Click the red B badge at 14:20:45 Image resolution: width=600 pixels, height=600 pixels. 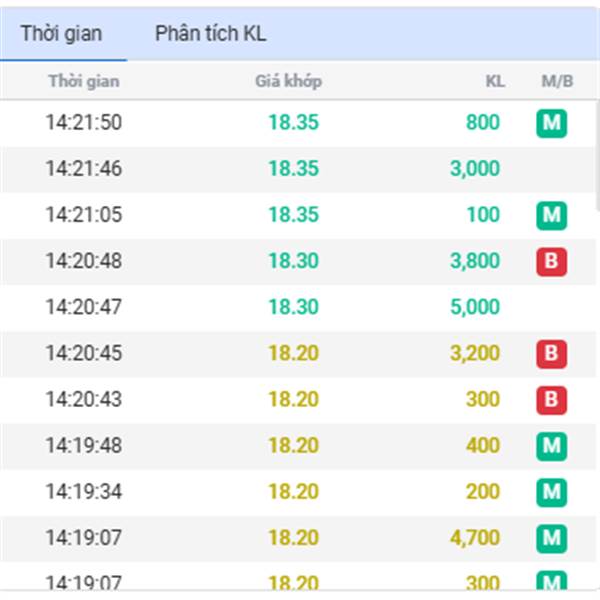tap(551, 353)
